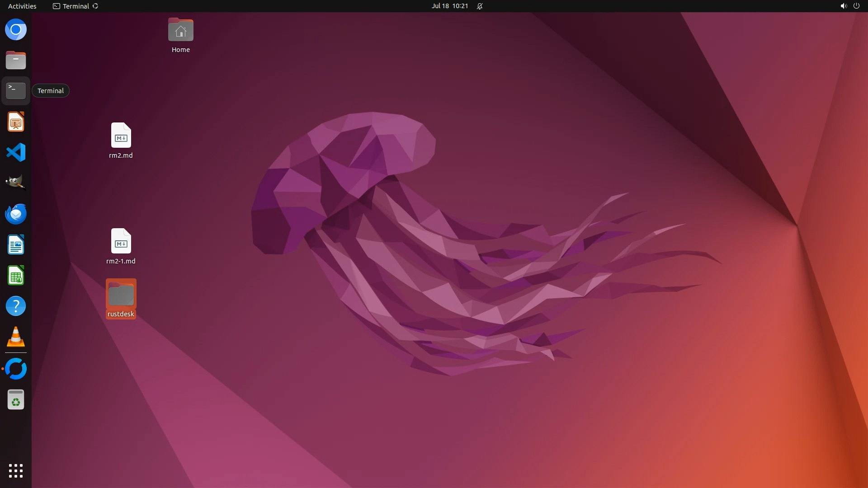Open Thunderbird mail client
This screenshot has height=488, width=868.
point(16,214)
